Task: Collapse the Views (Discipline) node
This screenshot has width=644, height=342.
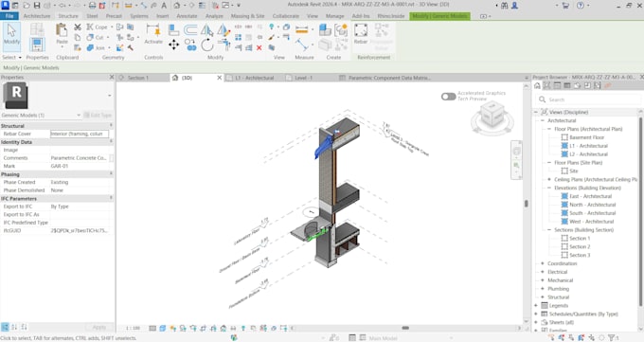Action: (x=536, y=112)
